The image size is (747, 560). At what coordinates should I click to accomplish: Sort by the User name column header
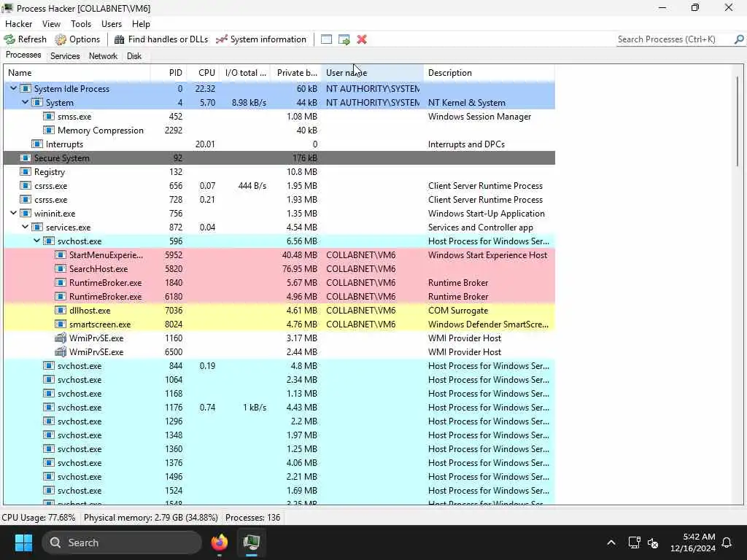[x=372, y=73]
